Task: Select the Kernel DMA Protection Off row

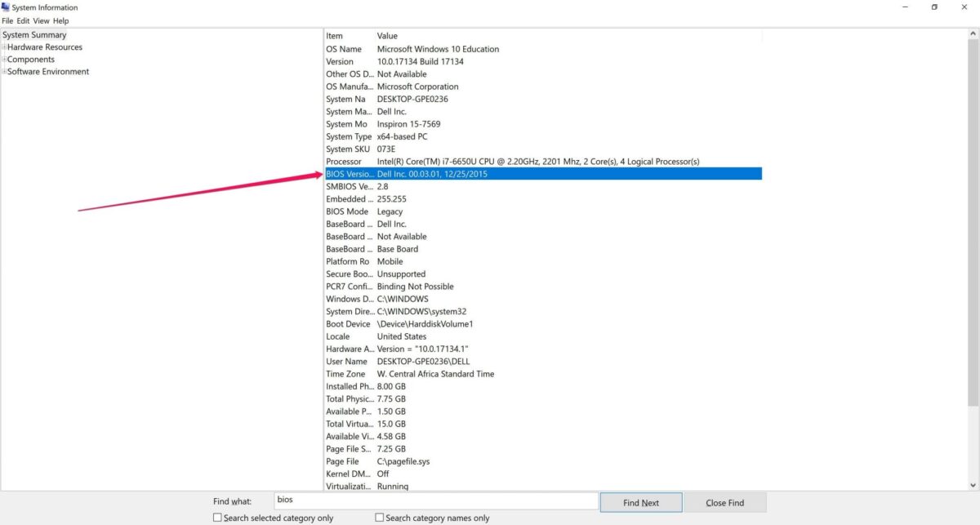Action: [543, 474]
